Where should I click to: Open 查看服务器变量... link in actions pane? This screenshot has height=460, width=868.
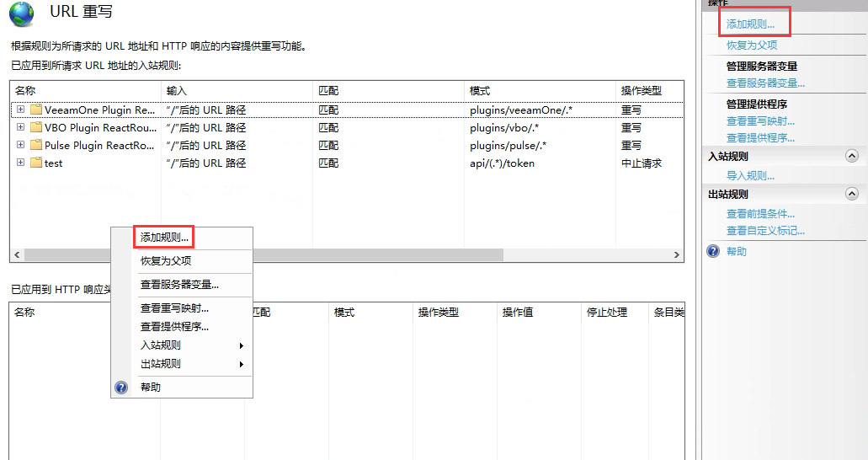click(765, 83)
